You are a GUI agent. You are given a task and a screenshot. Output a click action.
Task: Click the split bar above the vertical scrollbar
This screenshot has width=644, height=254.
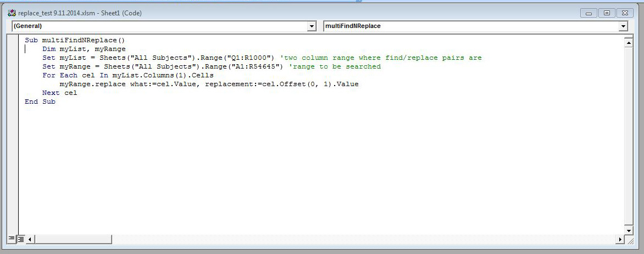(x=628, y=36)
